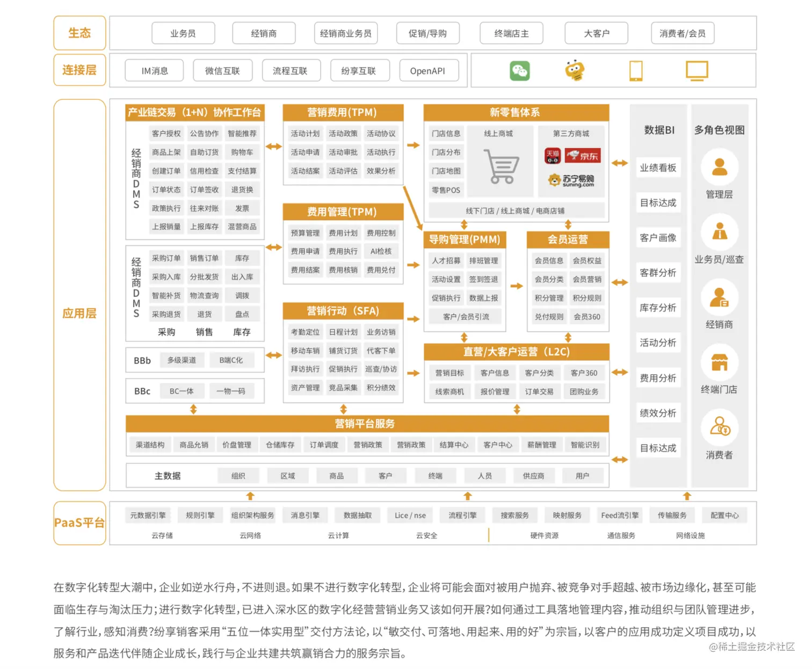Click the 直营/大客户运营 (L2C) header
The height and width of the screenshot is (669, 812).
pyautogui.click(x=516, y=352)
